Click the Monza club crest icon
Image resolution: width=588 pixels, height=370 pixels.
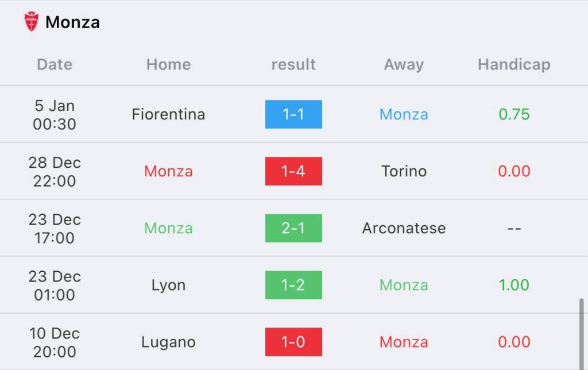coord(32,21)
